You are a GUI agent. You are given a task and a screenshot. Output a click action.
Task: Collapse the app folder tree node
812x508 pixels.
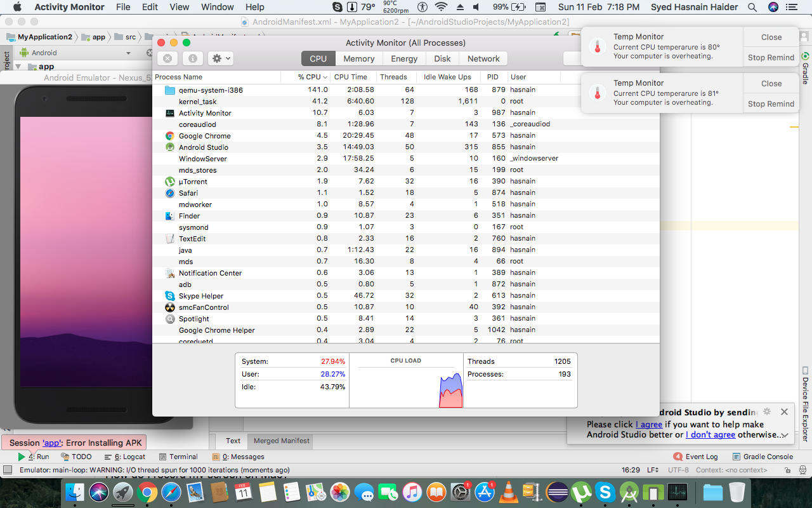coord(18,67)
